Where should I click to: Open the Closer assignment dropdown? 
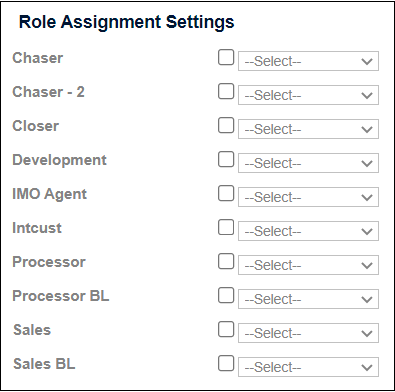click(308, 129)
